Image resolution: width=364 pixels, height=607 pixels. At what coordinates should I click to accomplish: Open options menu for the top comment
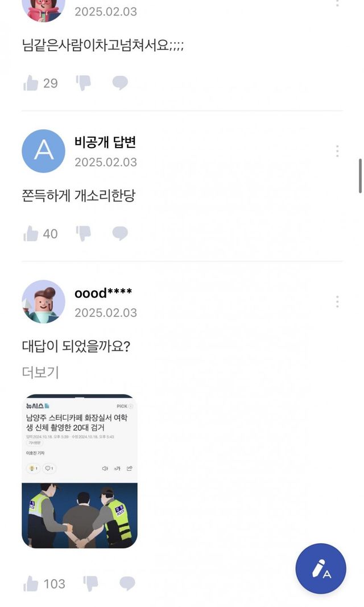[x=337, y=2]
